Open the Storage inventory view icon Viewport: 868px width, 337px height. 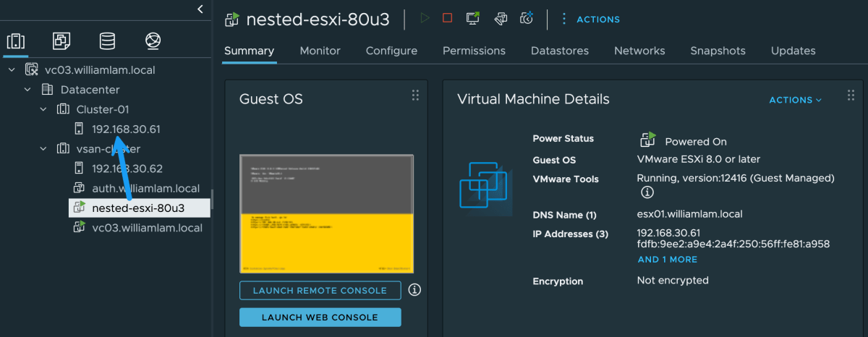[x=107, y=40]
